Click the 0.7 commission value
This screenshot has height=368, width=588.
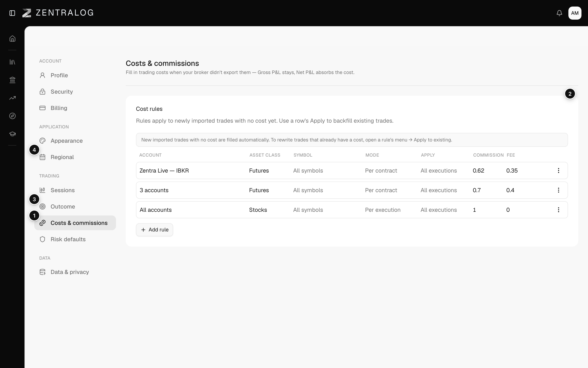477,190
